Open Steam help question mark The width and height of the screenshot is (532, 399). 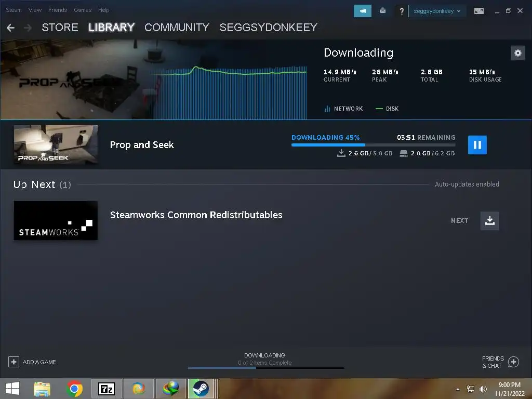402,11
